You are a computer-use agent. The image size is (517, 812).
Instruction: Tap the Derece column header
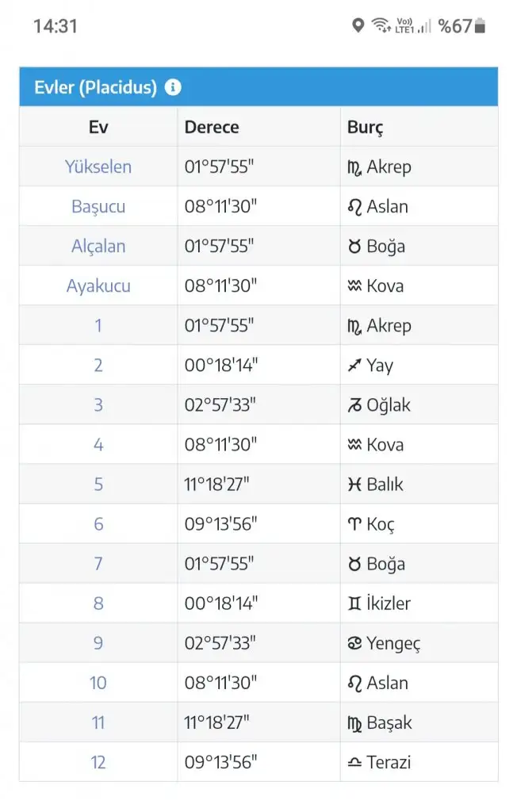(x=212, y=128)
